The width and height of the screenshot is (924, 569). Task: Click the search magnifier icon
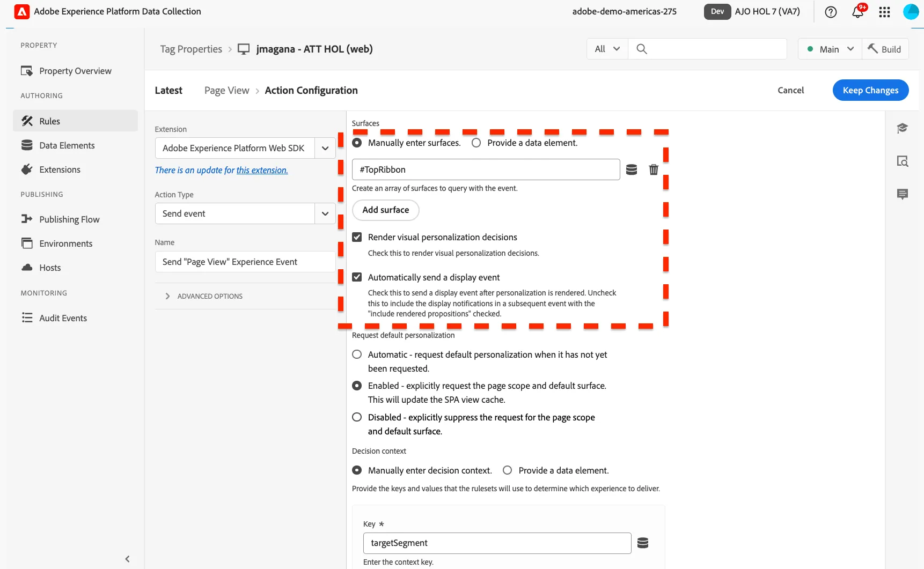point(642,49)
